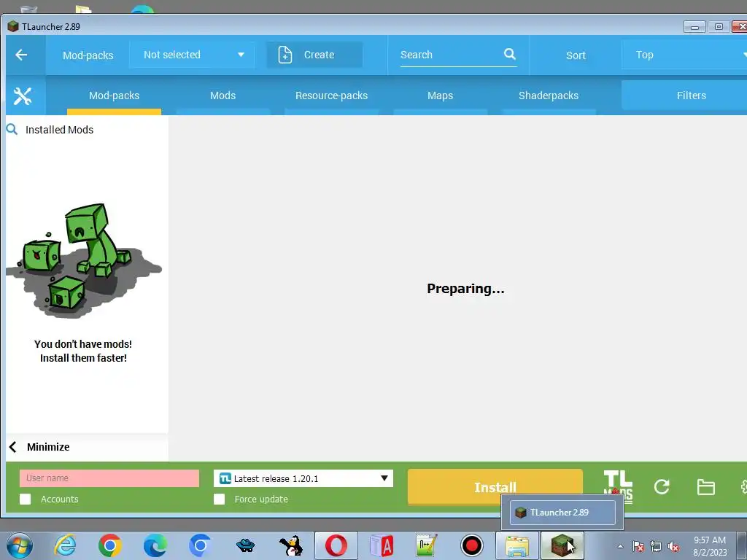
Task: Go back using the arrow icon
Action: [21, 55]
